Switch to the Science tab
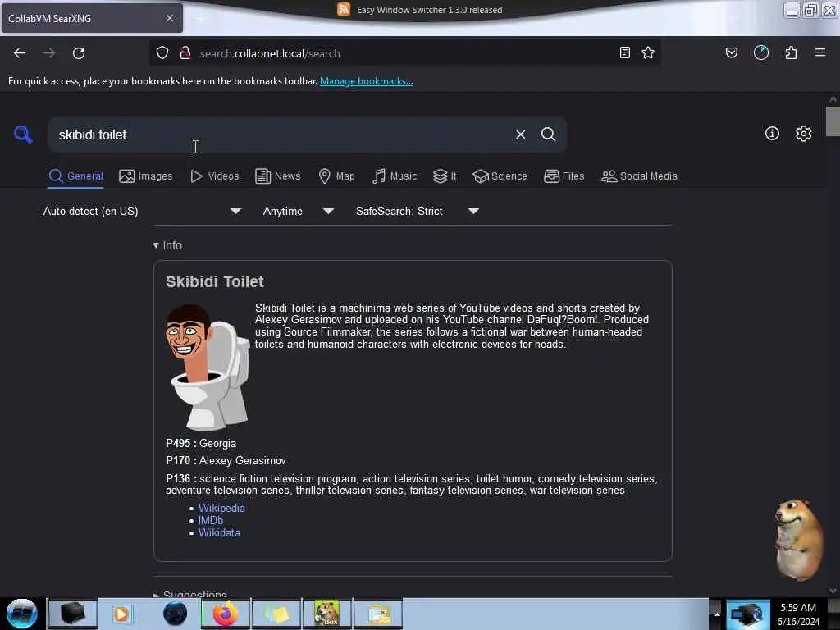 tap(500, 176)
